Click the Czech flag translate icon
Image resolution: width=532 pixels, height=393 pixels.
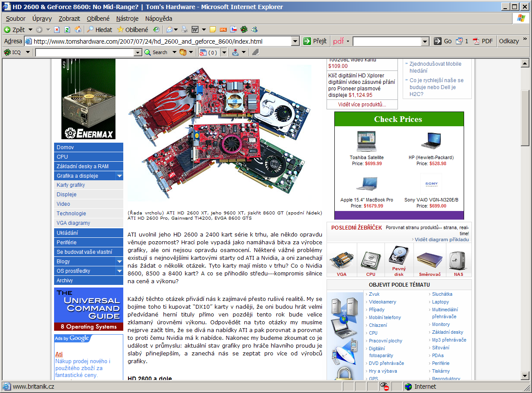coord(234,30)
